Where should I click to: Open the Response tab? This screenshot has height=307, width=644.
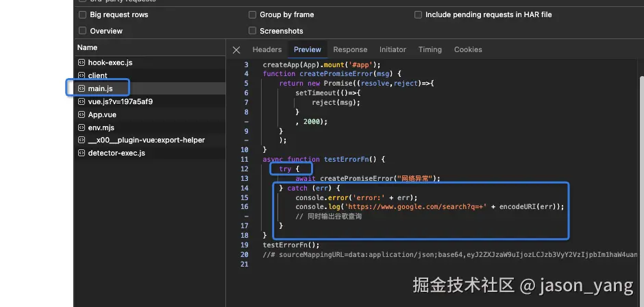click(350, 49)
